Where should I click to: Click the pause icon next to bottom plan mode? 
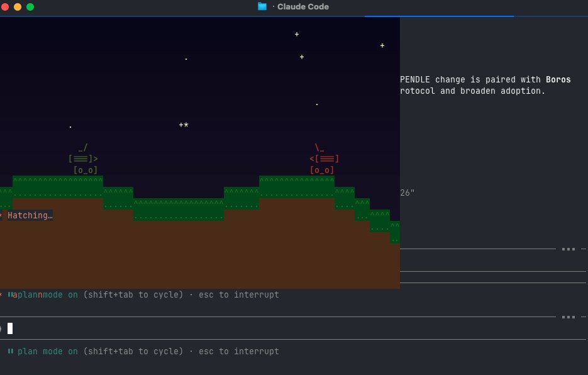(11, 351)
